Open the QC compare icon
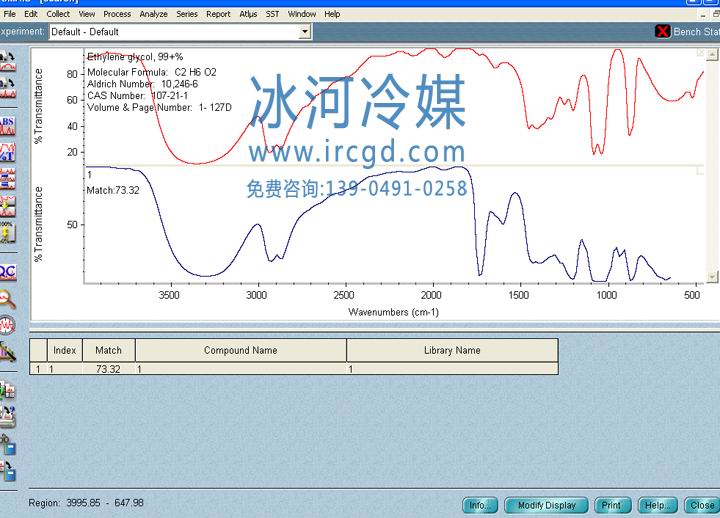 point(7,271)
